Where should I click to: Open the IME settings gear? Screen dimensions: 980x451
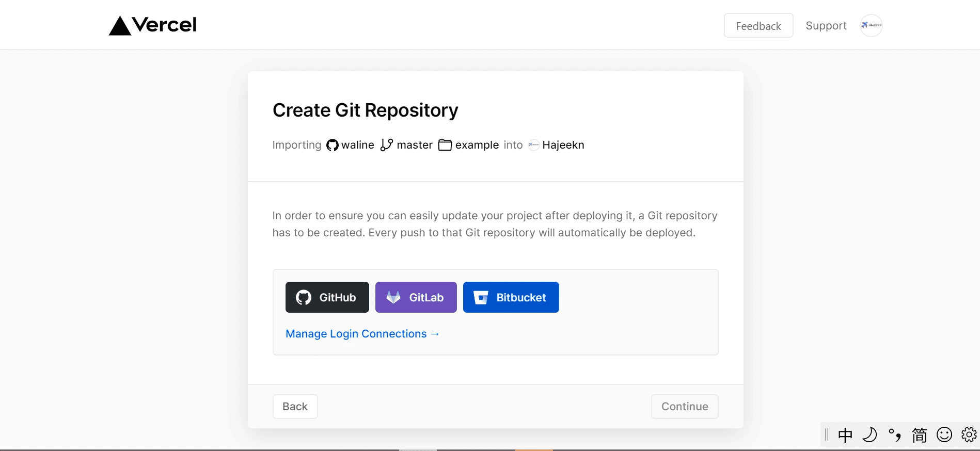pyautogui.click(x=969, y=434)
